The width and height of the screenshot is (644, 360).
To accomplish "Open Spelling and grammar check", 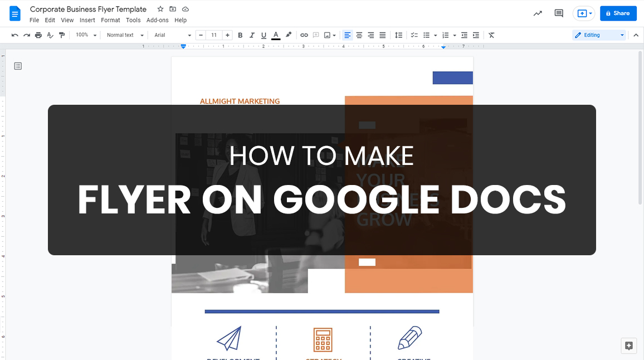I will tap(50, 35).
